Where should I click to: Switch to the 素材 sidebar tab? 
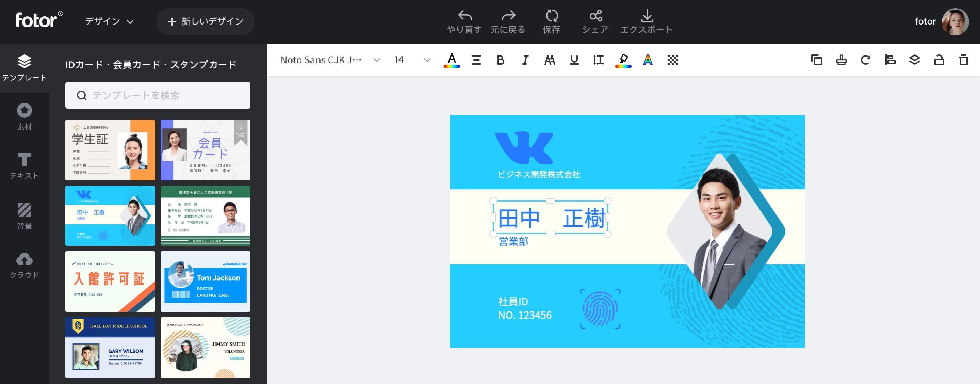point(24,116)
